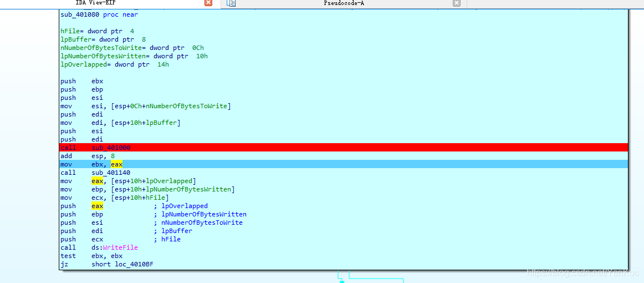The image size is (644, 283).
Task: Select the 'call sub_401000' breakpoint line
Action: point(344,147)
